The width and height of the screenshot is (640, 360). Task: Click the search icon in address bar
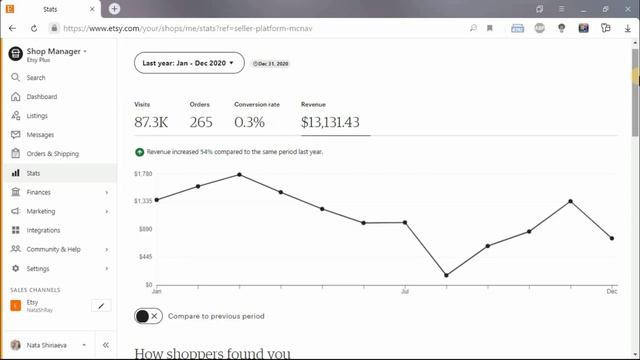(473, 28)
